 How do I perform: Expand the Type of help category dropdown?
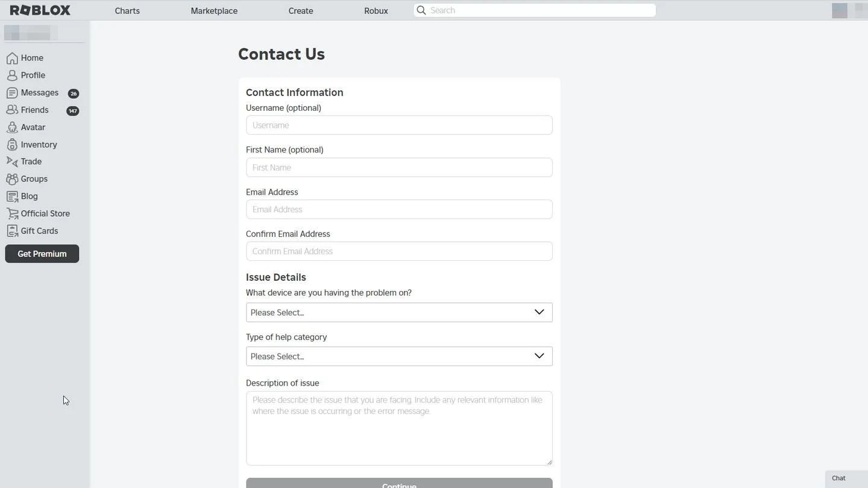point(399,356)
